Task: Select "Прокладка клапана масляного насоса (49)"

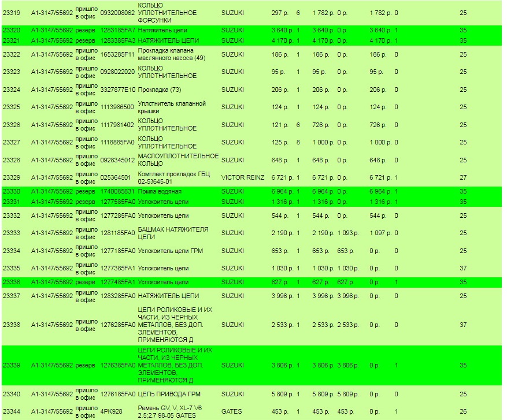Action: [x=172, y=54]
